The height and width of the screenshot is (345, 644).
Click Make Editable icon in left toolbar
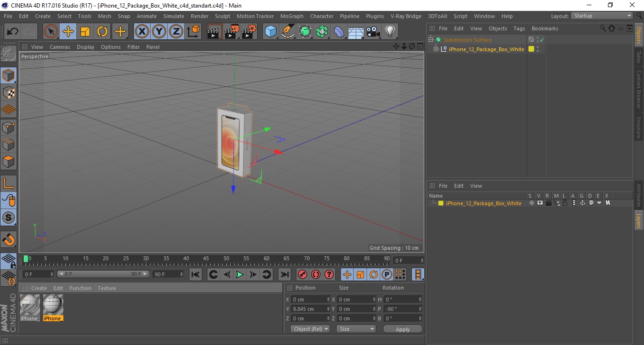pyautogui.click(x=9, y=54)
